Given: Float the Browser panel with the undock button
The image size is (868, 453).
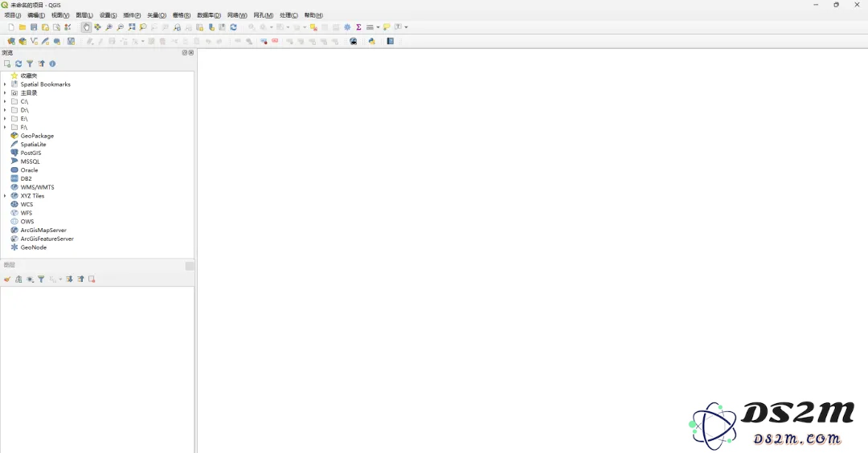Looking at the screenshot, I should pos(185,52).
